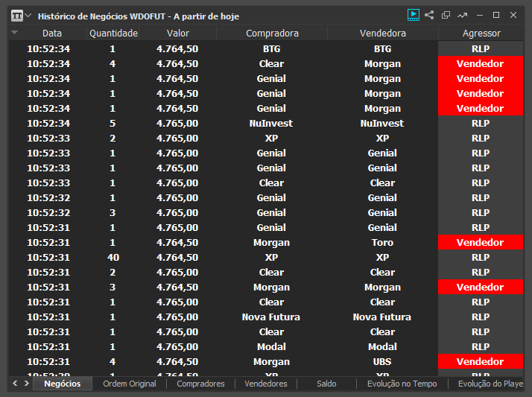The width and height of the screenshot is (532, 397).
Task: Minimize the Histórico de Negócios window
Action: [x=479, y=15]
